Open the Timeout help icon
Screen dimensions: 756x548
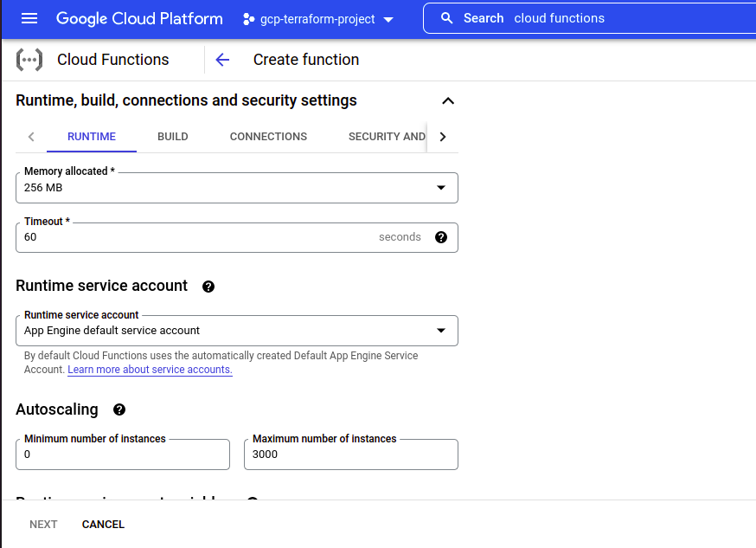440,237
